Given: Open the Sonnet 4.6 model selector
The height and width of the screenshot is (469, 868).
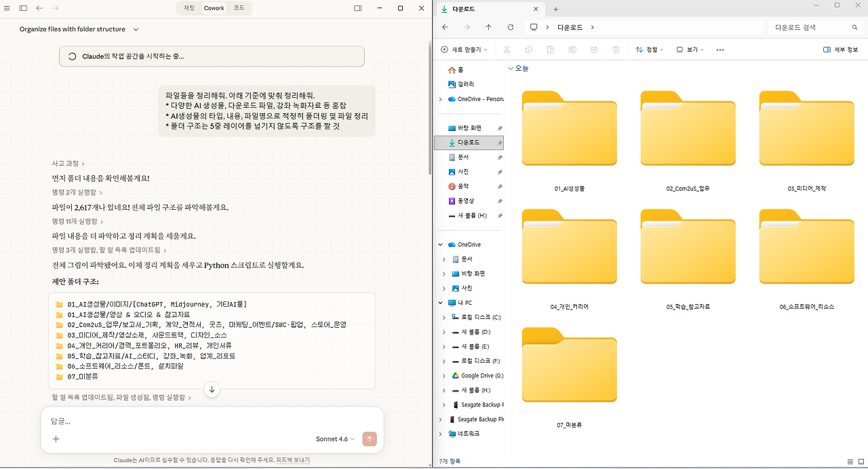Looking at the screenshot, I should click(x=334, y=438).
